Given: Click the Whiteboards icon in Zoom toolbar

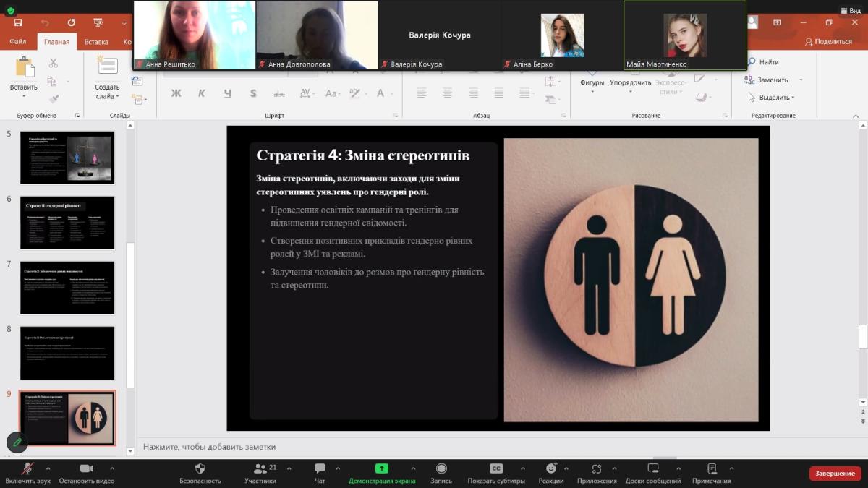Looking at the screenshot, I should click(x=652, y=468).
